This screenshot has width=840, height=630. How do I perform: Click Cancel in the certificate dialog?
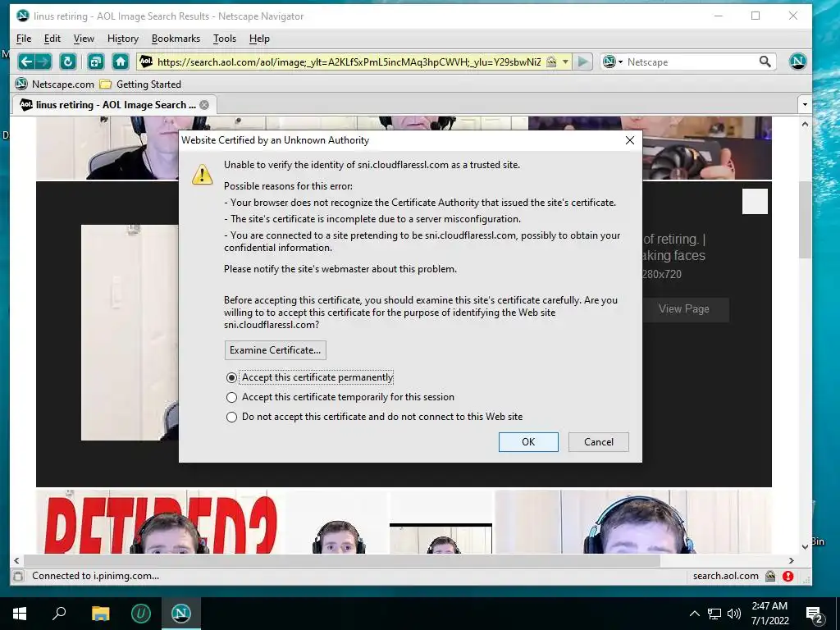pos(598,442)
